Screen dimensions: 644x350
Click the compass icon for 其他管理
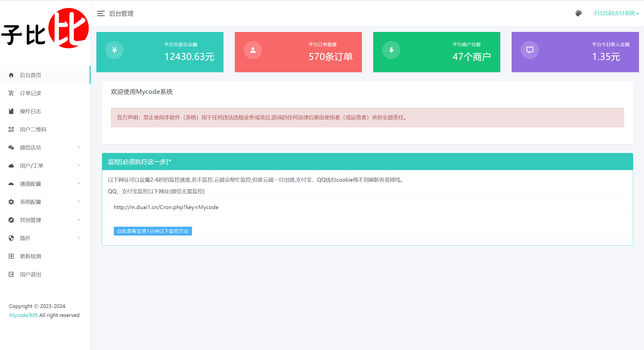pos(11,220)
